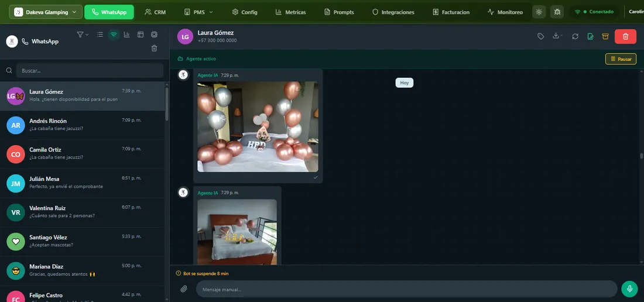Click the bug debug icon in top bar
Image resolution: width=644 pixels, height=302 pixels.
click(557, 12)
